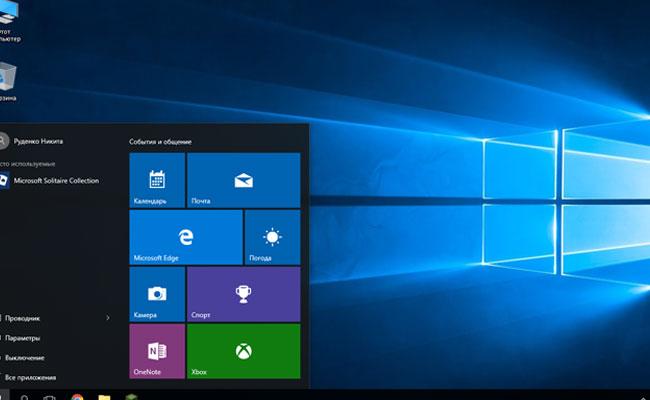Click the taskbar search icon
Viewport: 650px width, 400px height.
[x=22, y=397]
